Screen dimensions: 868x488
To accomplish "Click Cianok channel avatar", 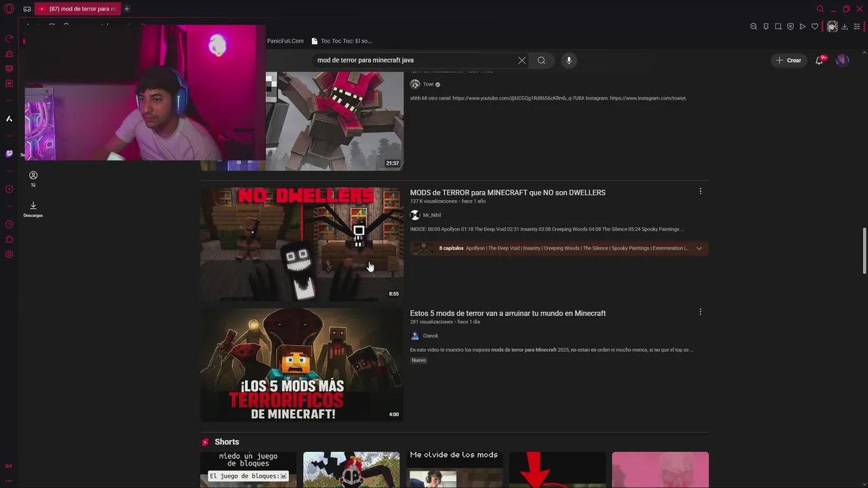I will pyautogui.click(x=415, y=335).
